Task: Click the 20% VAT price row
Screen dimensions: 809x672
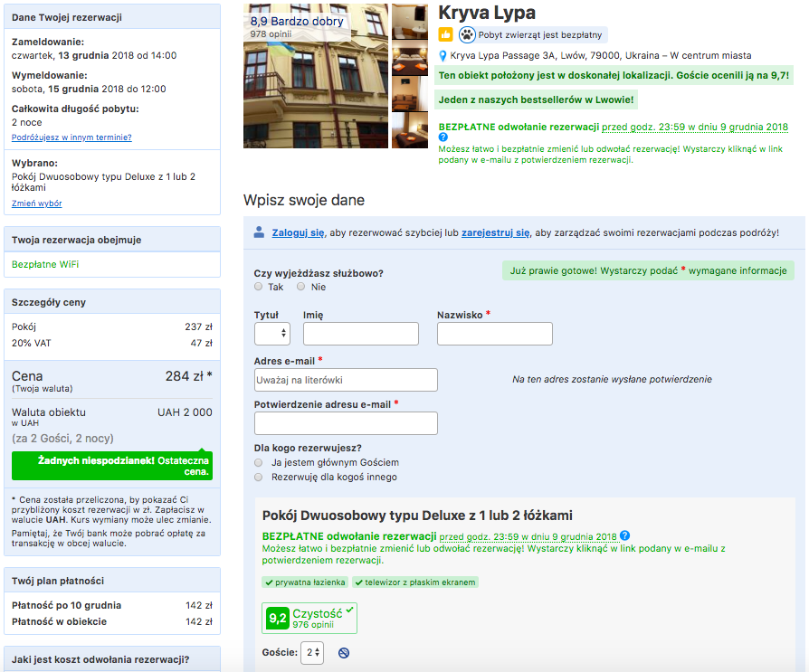Action: pos(112,343)
